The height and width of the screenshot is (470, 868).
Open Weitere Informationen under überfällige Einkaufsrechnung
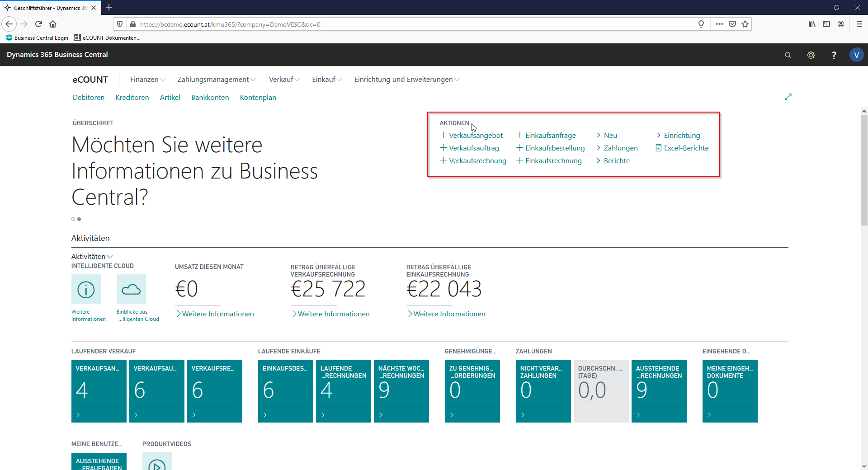click(446, 314)
